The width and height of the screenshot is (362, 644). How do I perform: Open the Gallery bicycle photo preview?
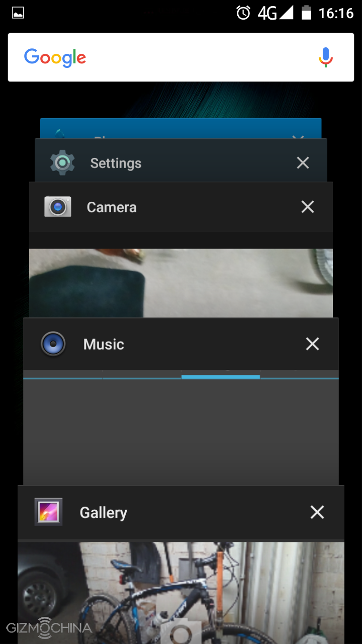tap(181, 593)
